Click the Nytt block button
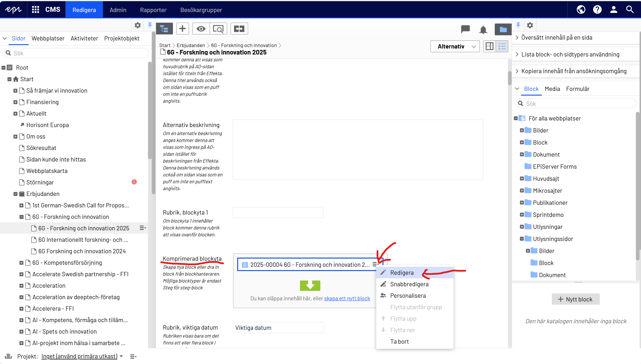The height and width of the screenshot is (364, 641). coord(575,299)
